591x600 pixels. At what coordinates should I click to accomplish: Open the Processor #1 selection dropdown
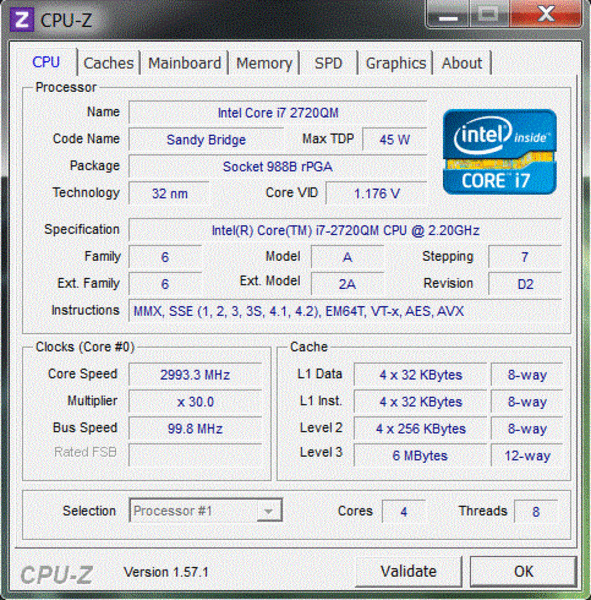pyautogui.click(x=206, y=510)
